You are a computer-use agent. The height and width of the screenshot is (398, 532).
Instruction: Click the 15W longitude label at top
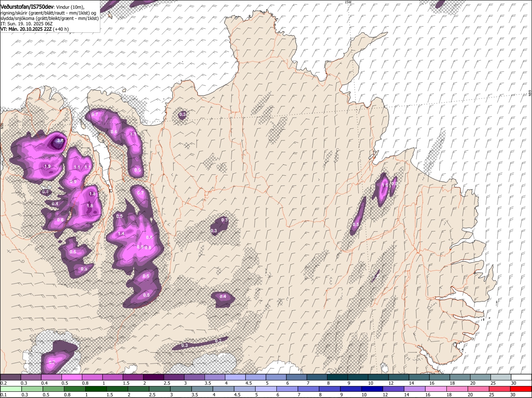tap(348, 2)
